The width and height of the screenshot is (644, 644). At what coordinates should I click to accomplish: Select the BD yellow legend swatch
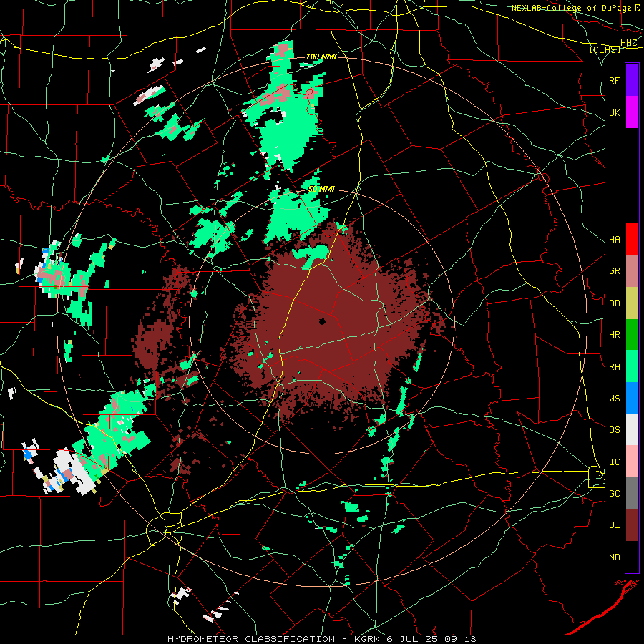click(x=632, y=303)
